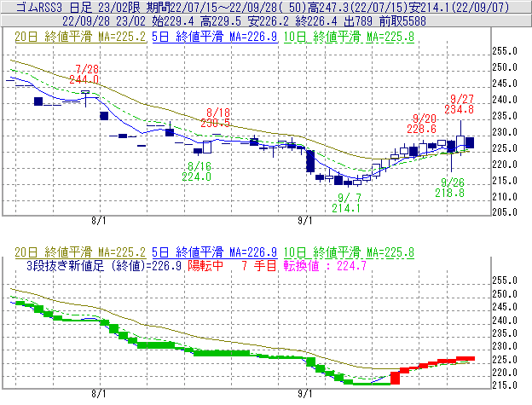Click the lower chart 8/1 date label
The image size is (532, 405).
pyautogui.click(x=99, y=394)
